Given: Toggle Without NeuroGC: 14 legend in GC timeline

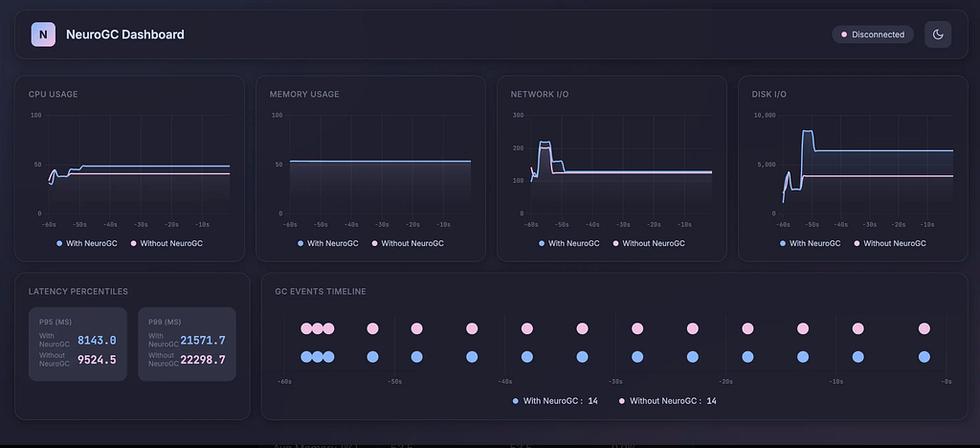Looking at the screenshot, I should [667, 400].
